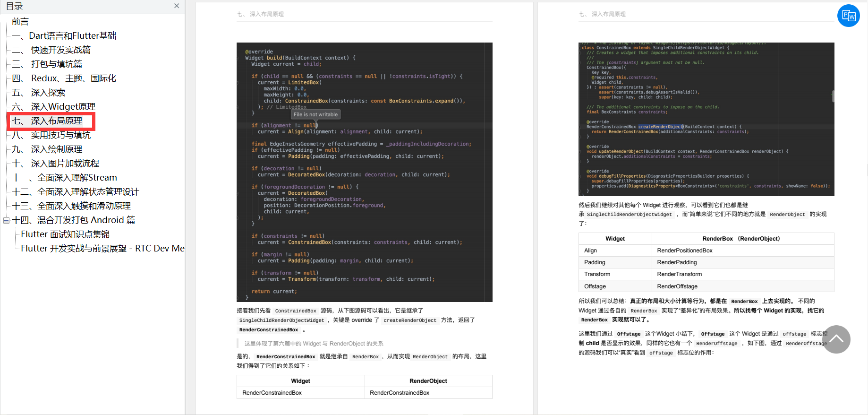Jump to 三、打包与填坑篇

[47, 64]
